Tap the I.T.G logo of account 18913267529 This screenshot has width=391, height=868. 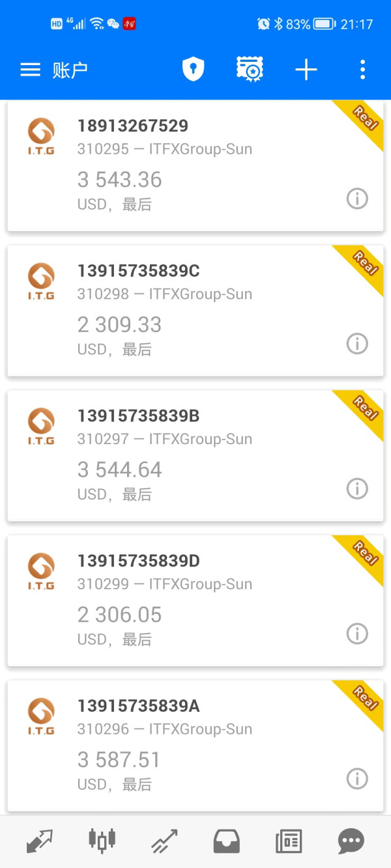[x=41, y=136]
